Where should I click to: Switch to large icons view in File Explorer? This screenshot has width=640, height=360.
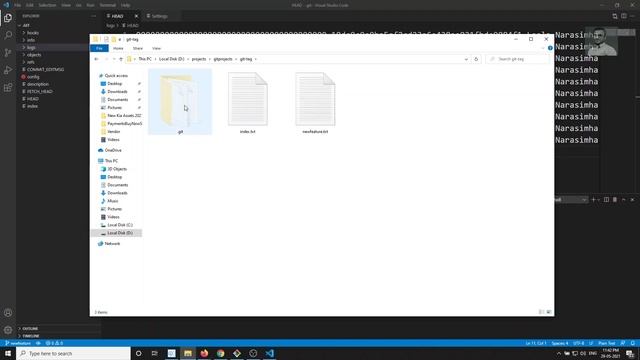click(549, 312)
